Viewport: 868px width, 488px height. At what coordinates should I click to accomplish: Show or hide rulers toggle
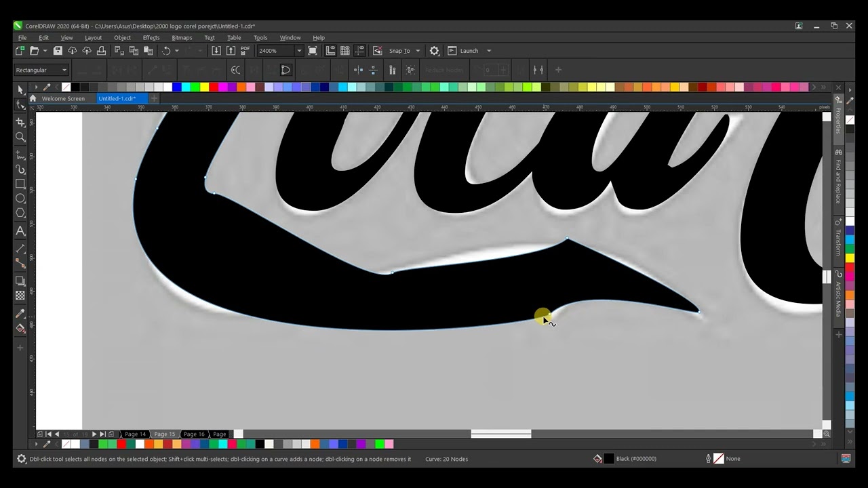click(x=331, y=51)
